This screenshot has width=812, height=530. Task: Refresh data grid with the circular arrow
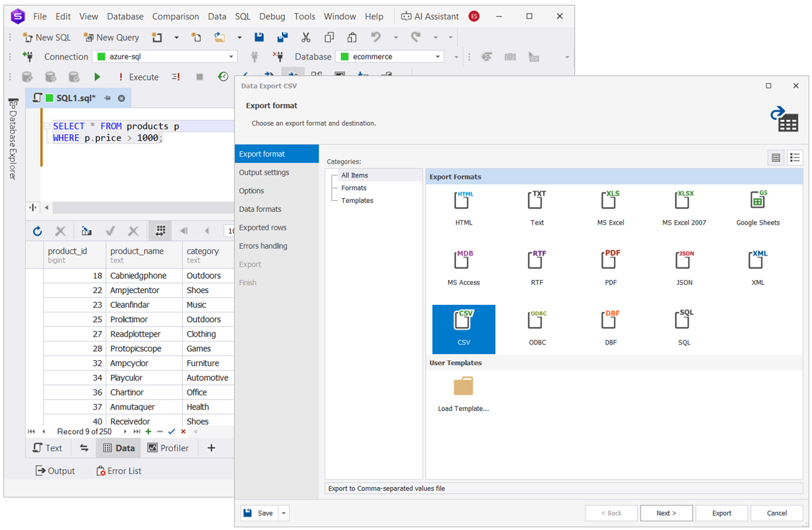tap(37, 231)
